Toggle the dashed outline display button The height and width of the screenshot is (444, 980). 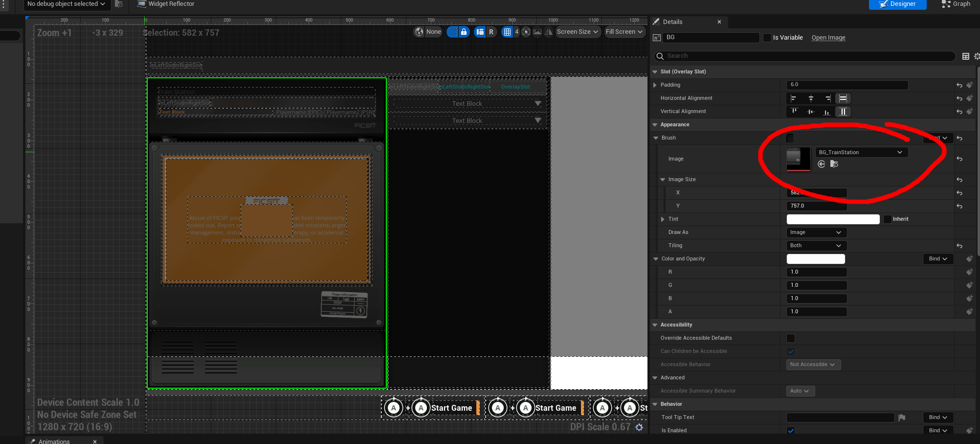point(453,32)
